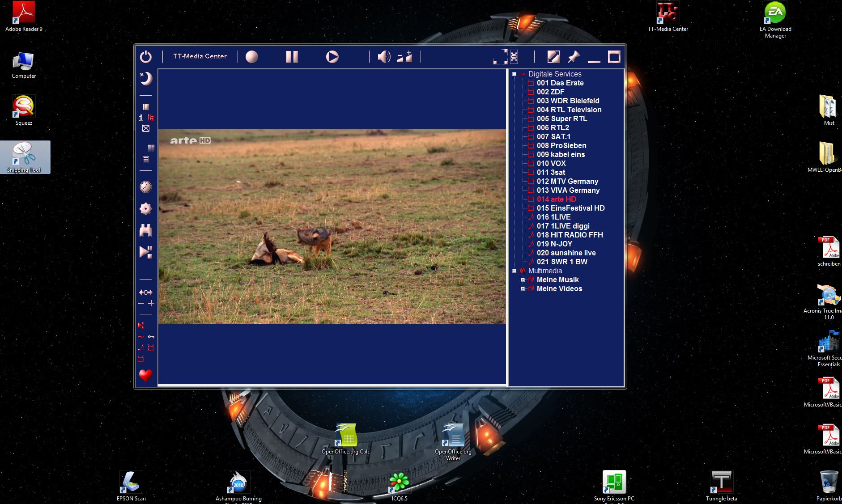Open the striped list icon in sidebar

[151, 148]
